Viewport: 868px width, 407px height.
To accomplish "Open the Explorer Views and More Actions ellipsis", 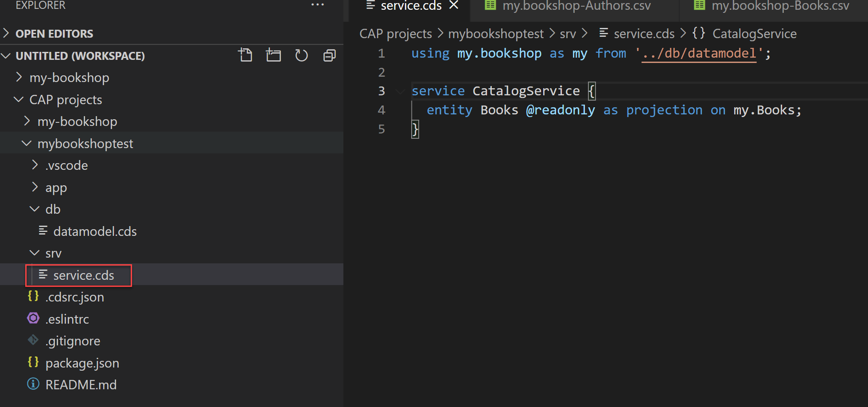I will (317, 4).
